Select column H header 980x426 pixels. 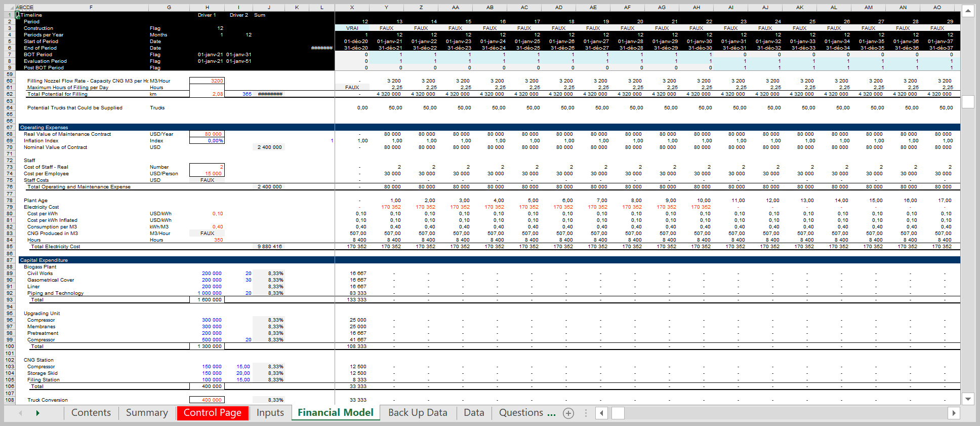click(x=207, y=8)
